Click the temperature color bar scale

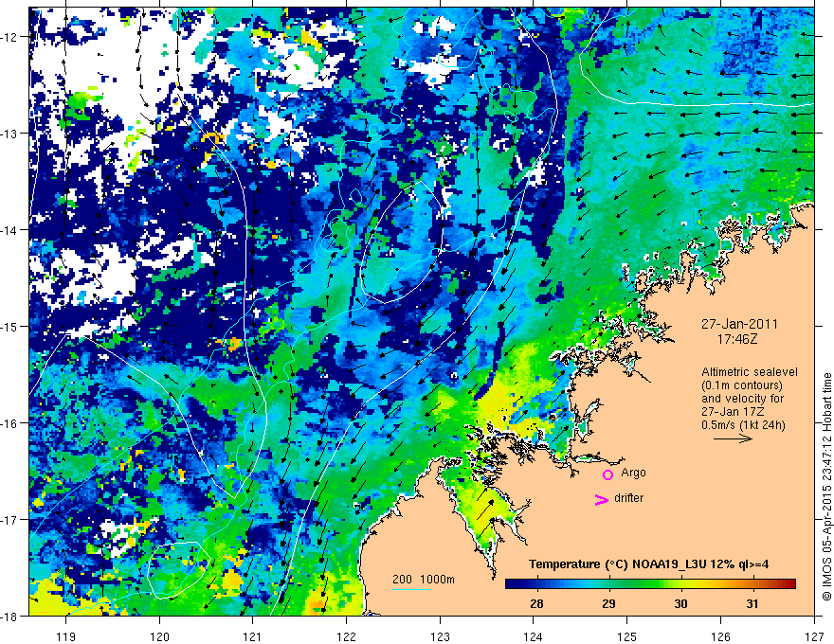650,584
